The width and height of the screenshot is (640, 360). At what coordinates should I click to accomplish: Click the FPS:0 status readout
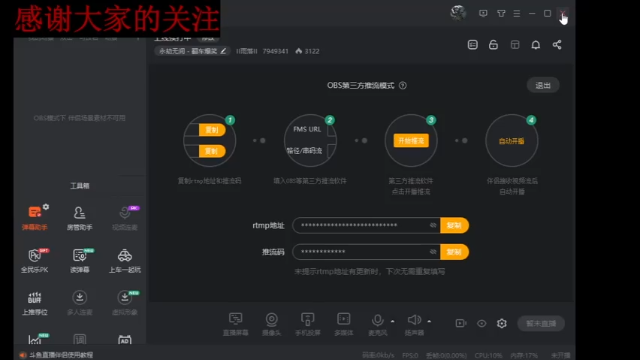click(x=410, y=356)
